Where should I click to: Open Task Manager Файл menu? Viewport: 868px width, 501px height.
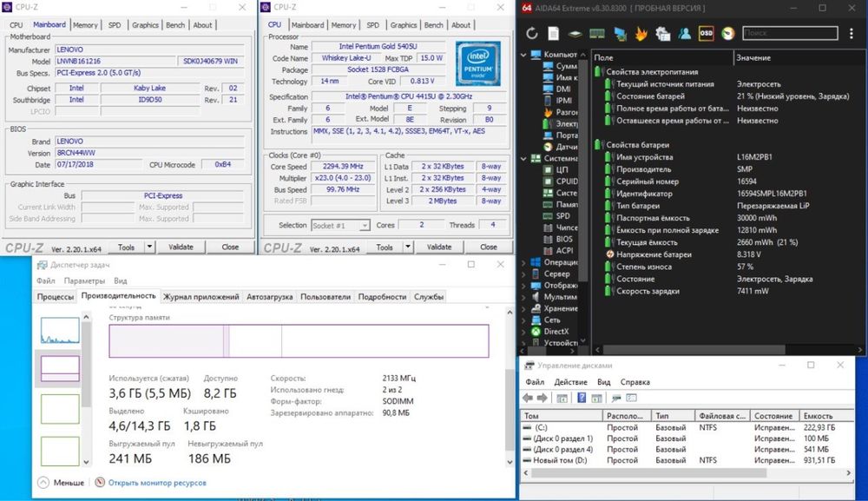(46, 280)
